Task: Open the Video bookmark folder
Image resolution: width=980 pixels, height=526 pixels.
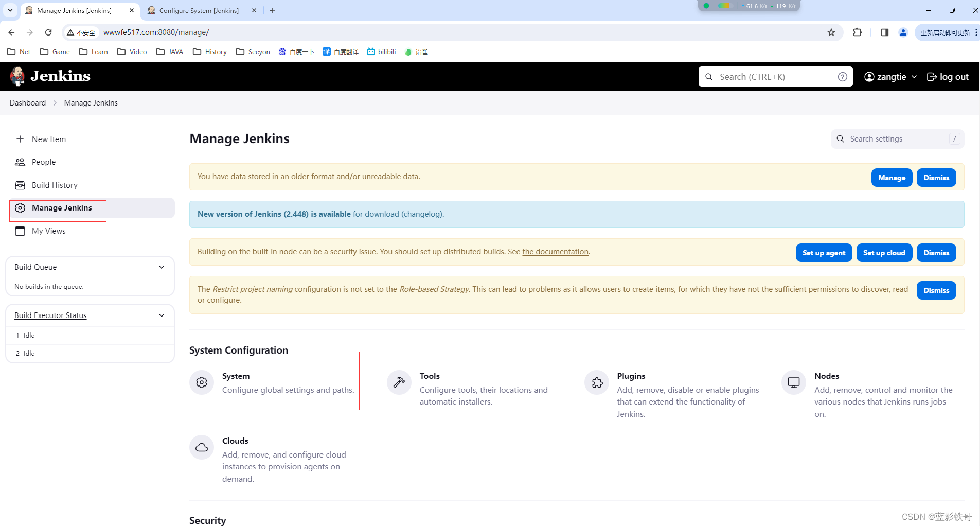Action: [132, 51]
